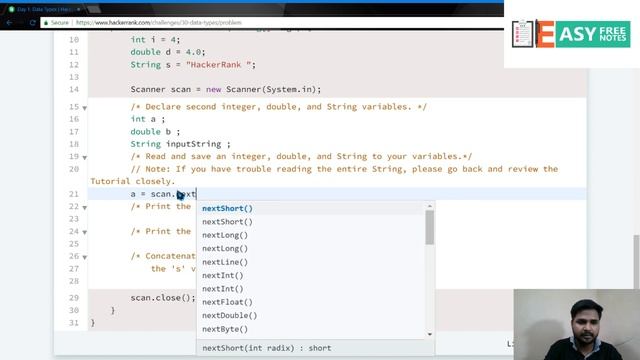Click the autocomplete list scroll-down arrow
Image resolution: width=640 pixels, height=360 pixels.
pos(429,334)
